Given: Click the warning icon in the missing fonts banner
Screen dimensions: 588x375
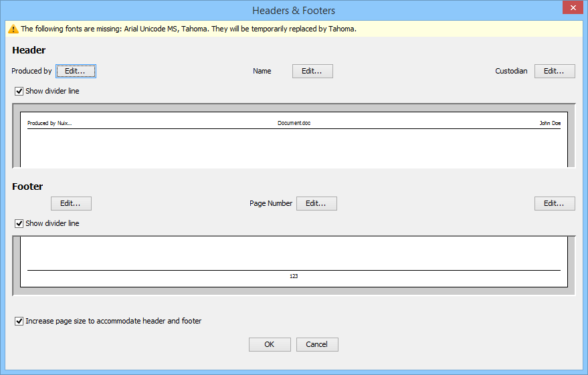Looking at the screenshot, I should [13, 29].
